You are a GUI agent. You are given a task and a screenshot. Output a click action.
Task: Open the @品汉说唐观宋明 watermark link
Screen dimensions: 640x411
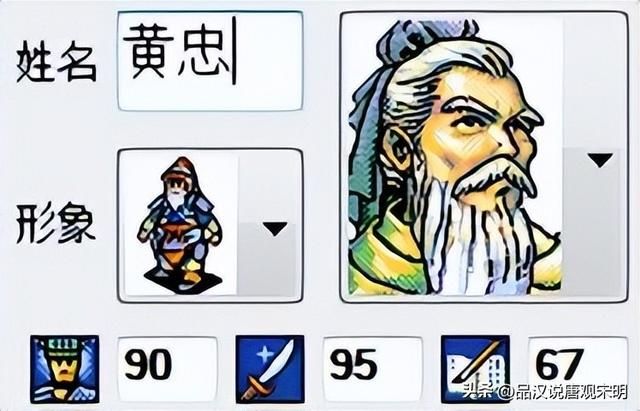point(562,392)
